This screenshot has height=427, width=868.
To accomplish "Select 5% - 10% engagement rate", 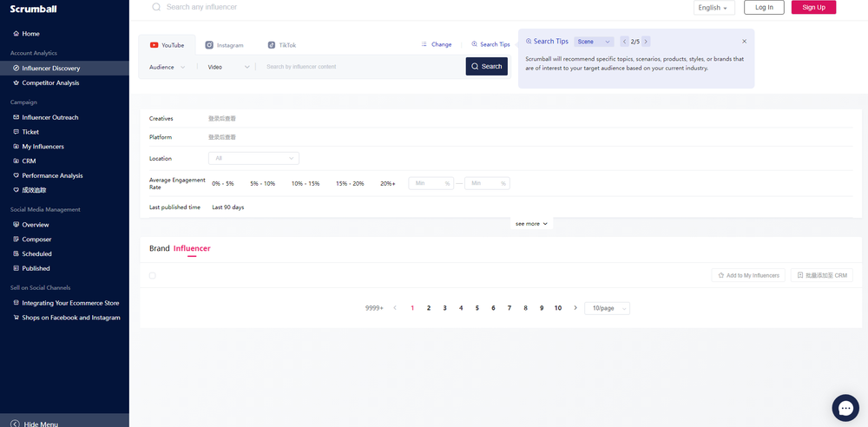I will (x=262, y=183).
